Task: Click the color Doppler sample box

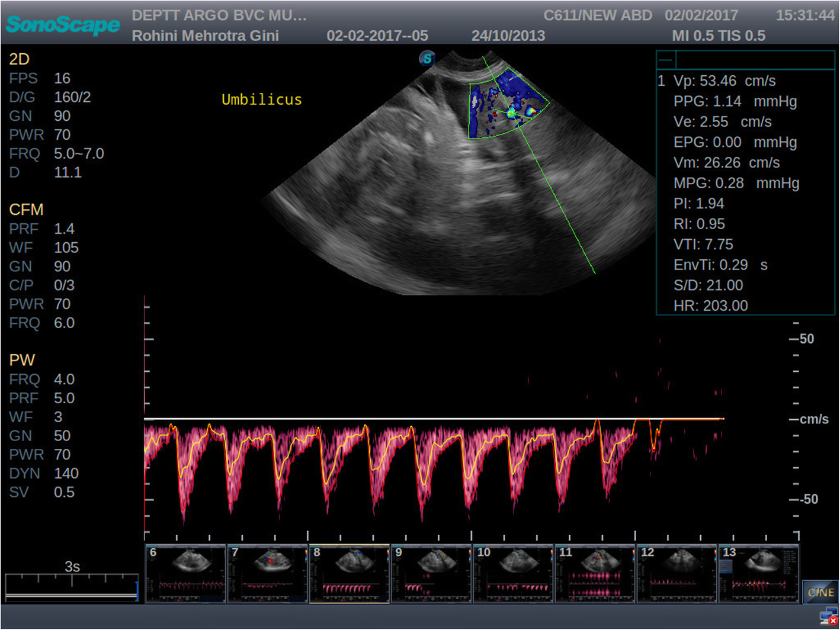Action: pos(508,105)
